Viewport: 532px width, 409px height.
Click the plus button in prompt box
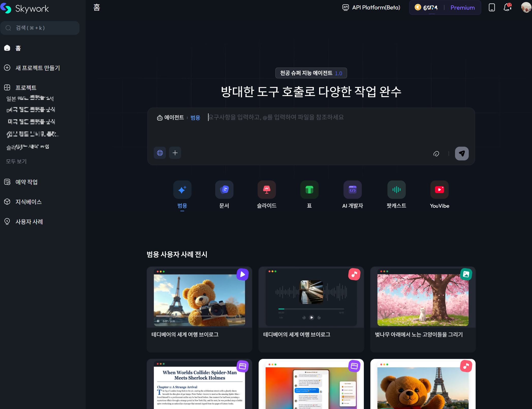point(175,153)
